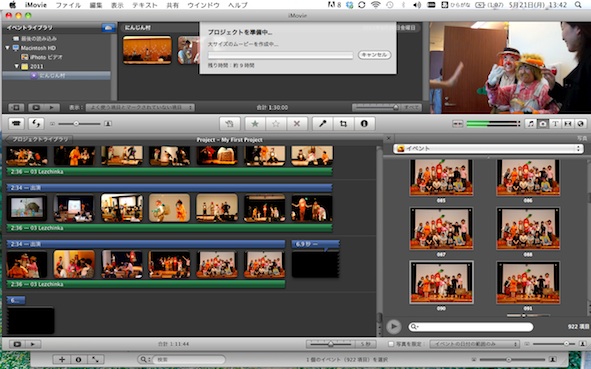Select the crop and rotate tool
Screen dimensions: 591x369
coord(343,124)
